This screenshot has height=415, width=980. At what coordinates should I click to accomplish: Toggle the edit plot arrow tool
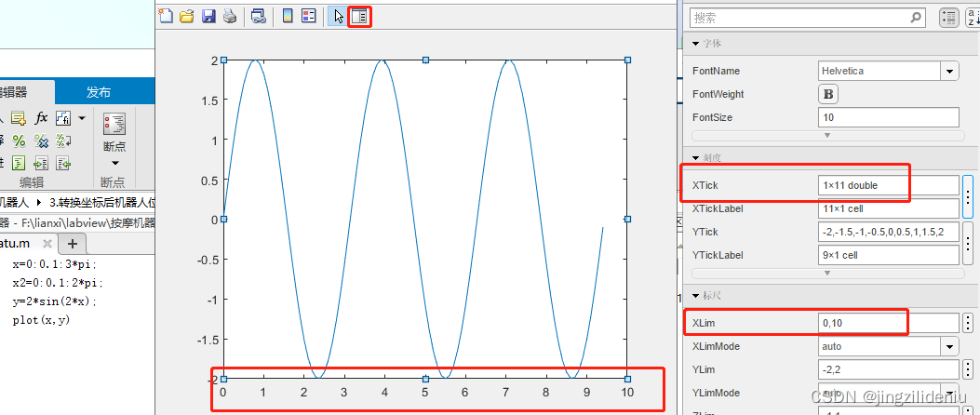point(338,16)
